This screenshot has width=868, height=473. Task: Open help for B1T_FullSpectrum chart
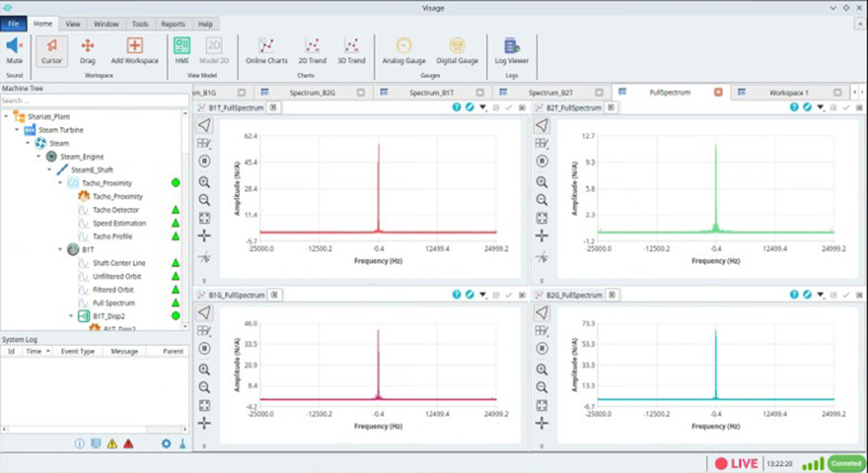pos(456,107)
